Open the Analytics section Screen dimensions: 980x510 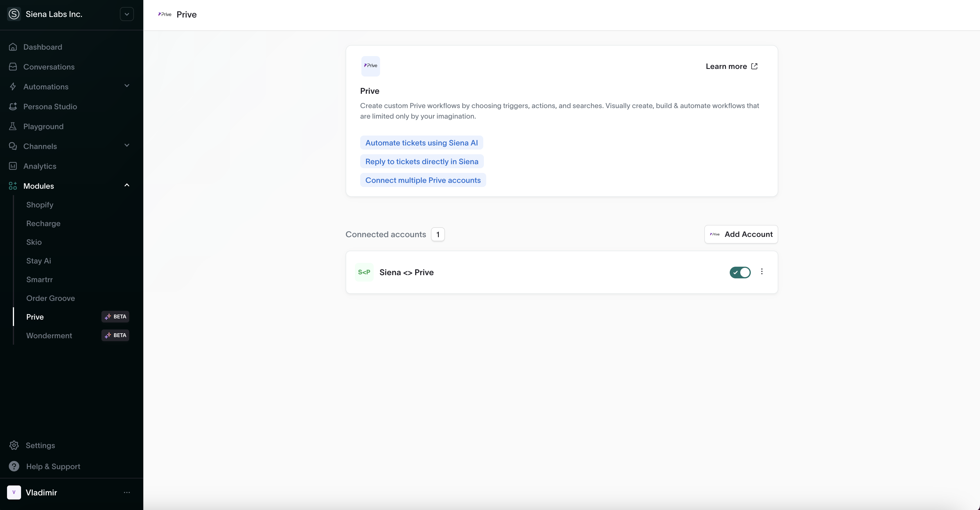point(39,166)
